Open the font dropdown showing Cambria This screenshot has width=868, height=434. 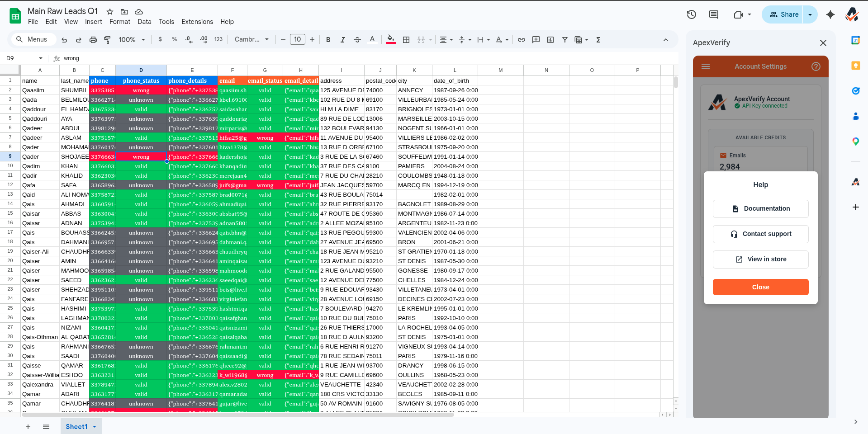[x=251, y=39]
